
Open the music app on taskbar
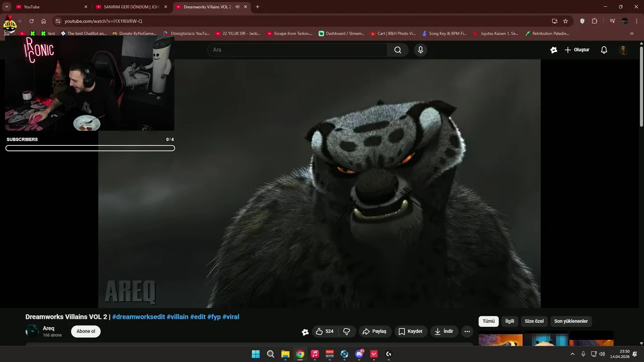pos(315,354)
